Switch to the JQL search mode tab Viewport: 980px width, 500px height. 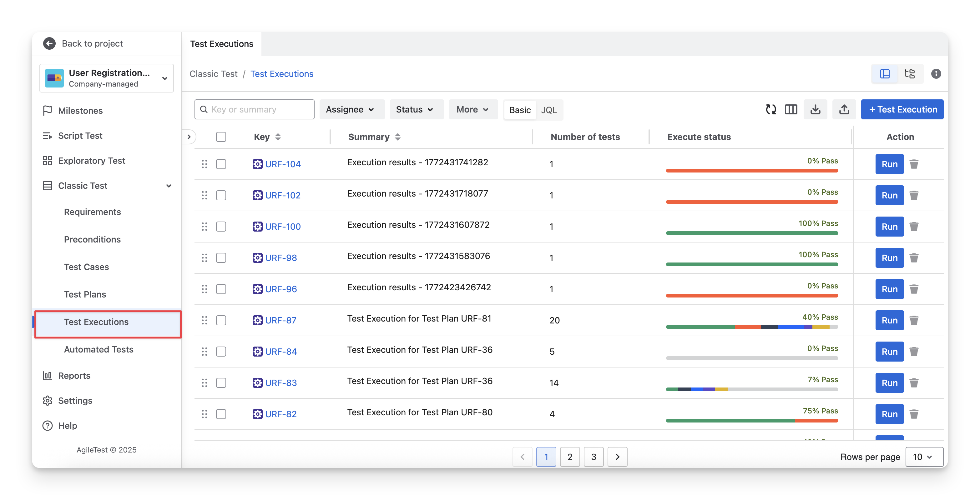coord(548,110)
